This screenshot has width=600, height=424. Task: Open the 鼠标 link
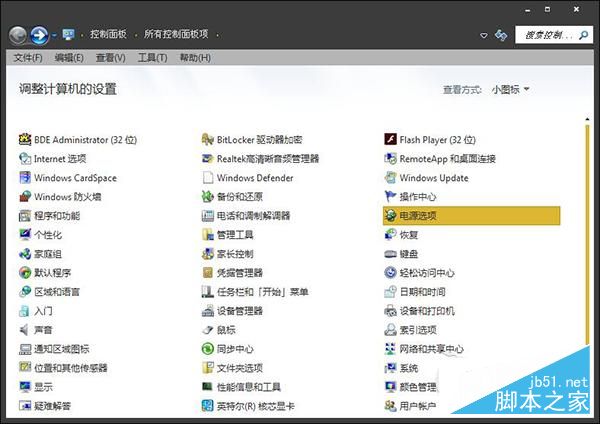(226, 330)
